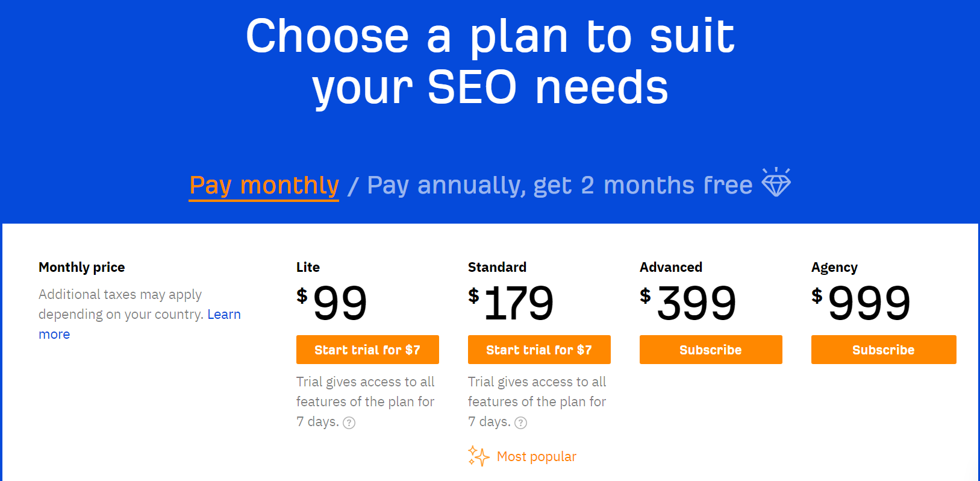The image size is (980, 481).
Task: Select Pay monthly billing
Action: tap(263, 185)
